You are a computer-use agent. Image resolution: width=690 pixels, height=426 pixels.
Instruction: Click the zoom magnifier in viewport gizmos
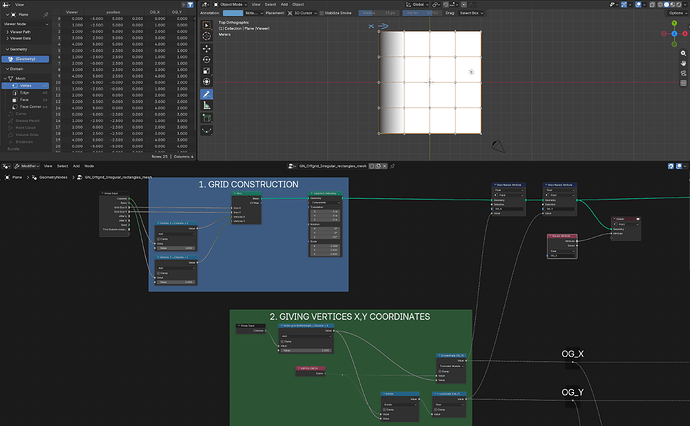click(683, 53)
